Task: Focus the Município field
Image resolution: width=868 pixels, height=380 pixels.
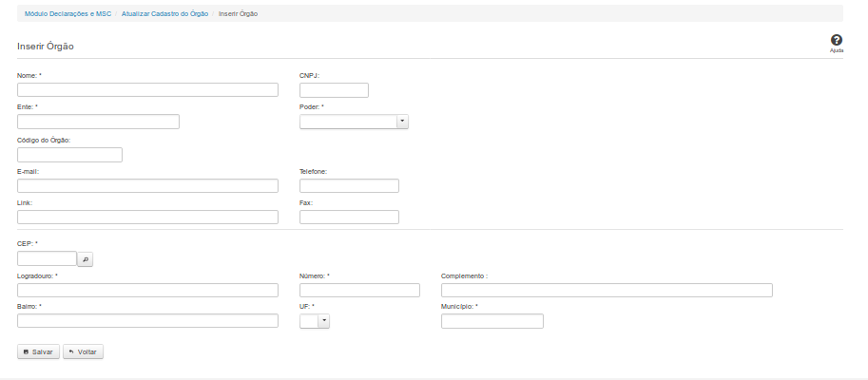Action: (492, 321)
